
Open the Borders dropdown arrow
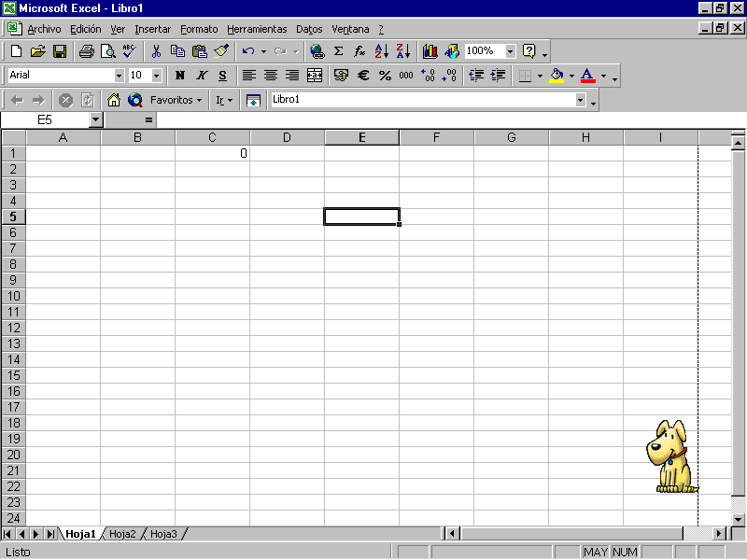pyautogui.click(x=540, y=76)
